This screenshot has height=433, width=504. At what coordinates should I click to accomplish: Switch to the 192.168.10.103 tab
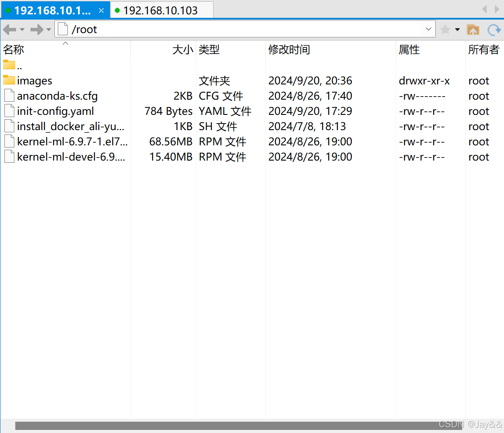click(162, 10)
